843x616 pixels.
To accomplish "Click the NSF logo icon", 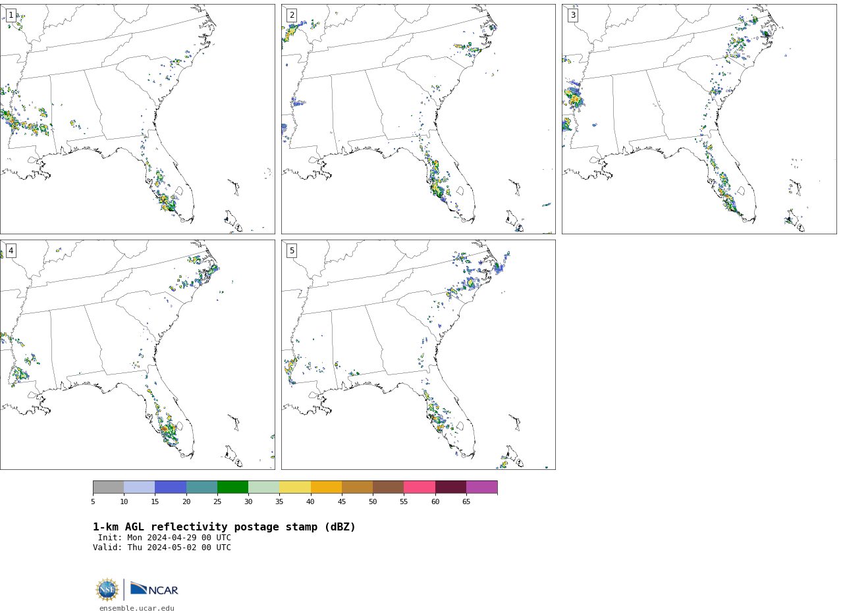I will 107,590.
